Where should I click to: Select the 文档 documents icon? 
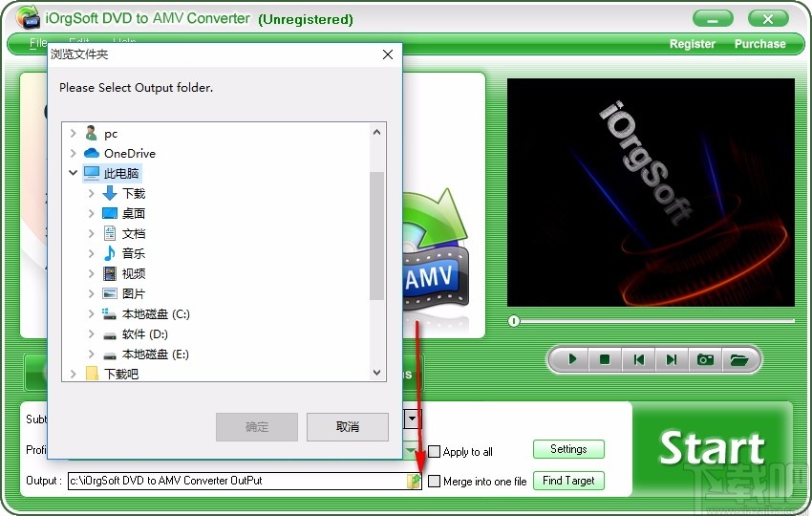point(109,233)
